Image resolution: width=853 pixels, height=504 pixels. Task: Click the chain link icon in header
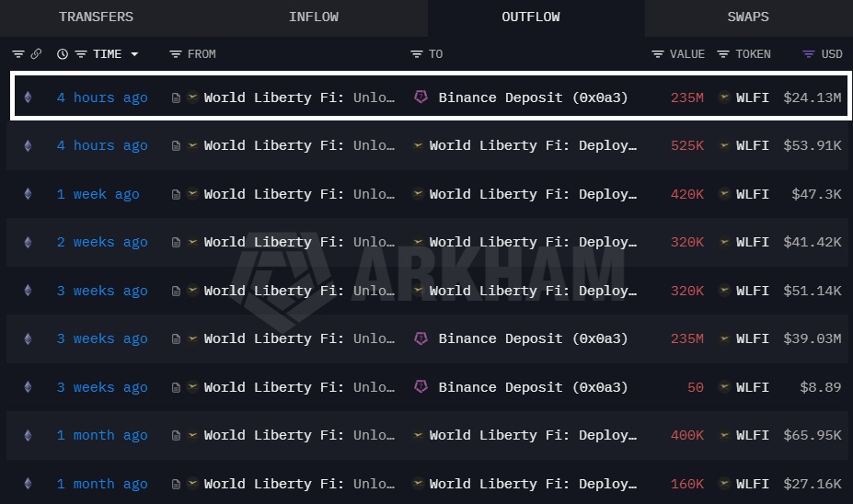[x=36, y=54]
